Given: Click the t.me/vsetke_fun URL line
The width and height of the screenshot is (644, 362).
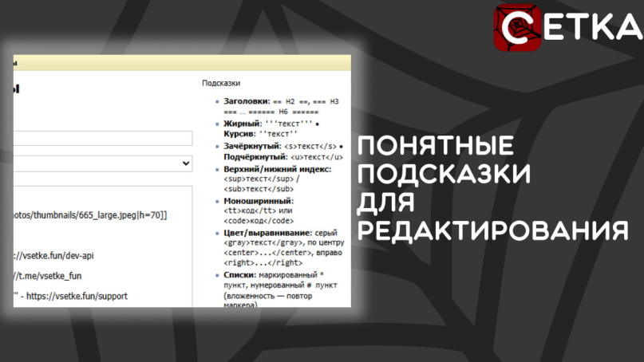Looking at the screenshot, I should point(46,276).
